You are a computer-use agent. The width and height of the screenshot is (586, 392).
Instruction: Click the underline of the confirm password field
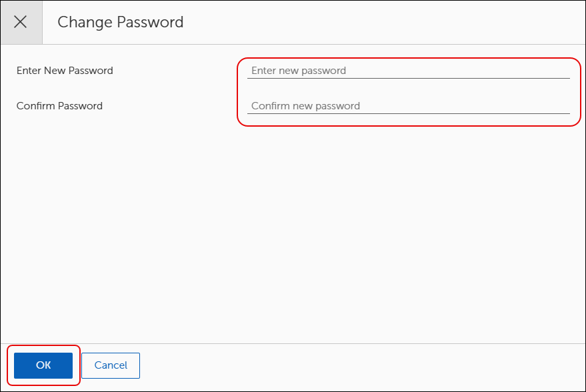point(409,113)
